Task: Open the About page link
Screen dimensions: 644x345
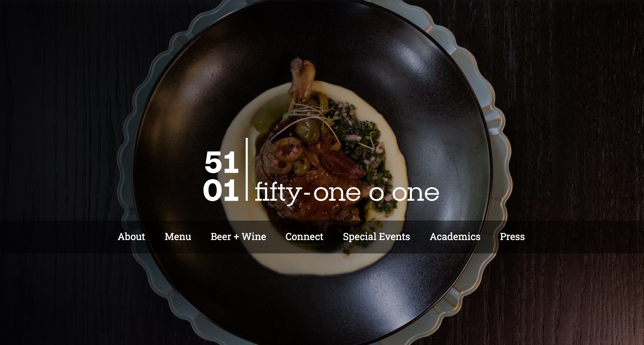Action: pos(131,237)
